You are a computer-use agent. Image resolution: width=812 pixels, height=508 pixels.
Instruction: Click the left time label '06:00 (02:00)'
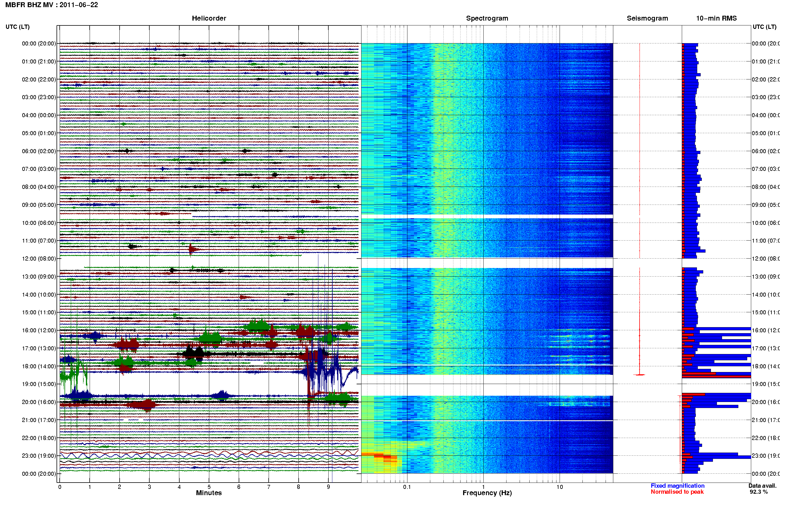pos(39,151)
